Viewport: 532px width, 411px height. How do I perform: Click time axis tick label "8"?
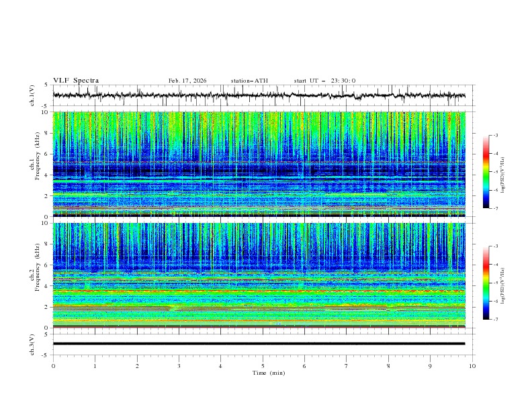388,366
